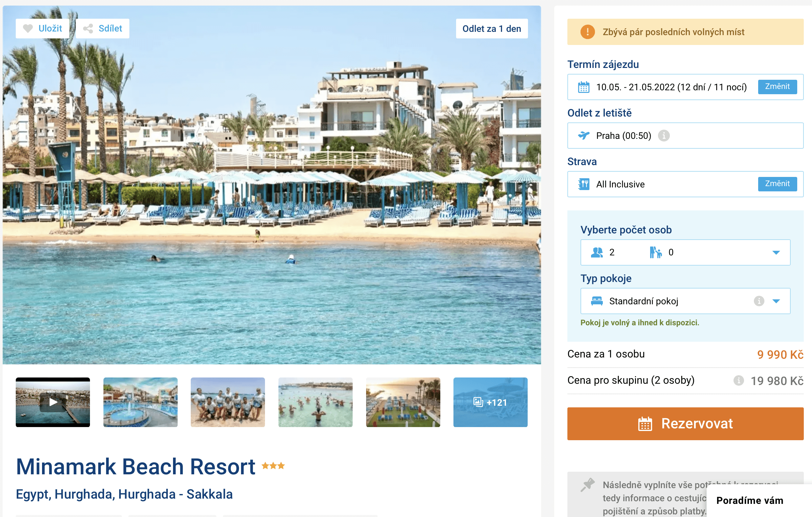Play the hotel video thumbnail

(x=53, y=402)
